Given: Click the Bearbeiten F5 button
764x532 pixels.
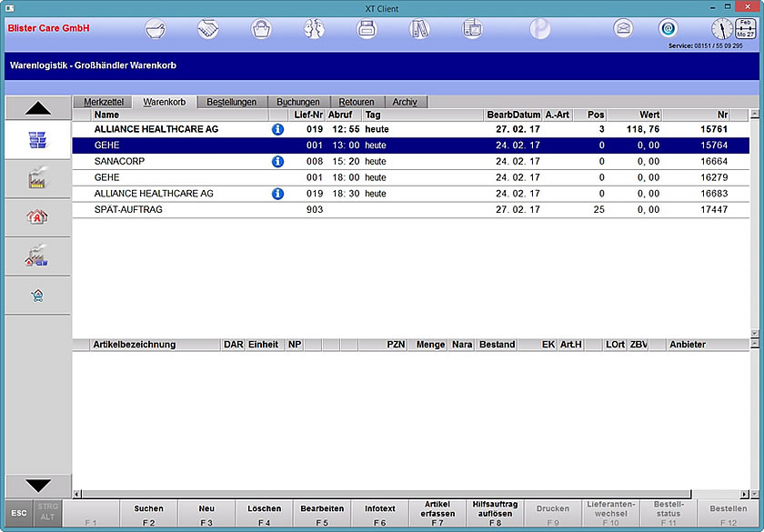Looking at the screenshot, I should [x=322, y=514].
